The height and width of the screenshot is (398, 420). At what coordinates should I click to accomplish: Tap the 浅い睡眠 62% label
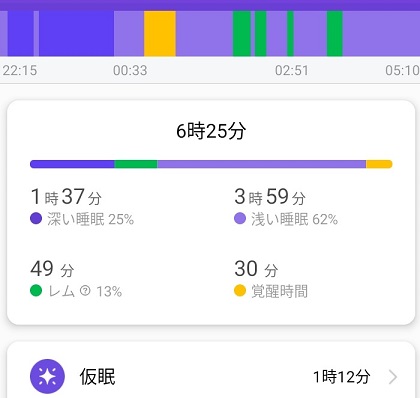(x=295, y=219)
